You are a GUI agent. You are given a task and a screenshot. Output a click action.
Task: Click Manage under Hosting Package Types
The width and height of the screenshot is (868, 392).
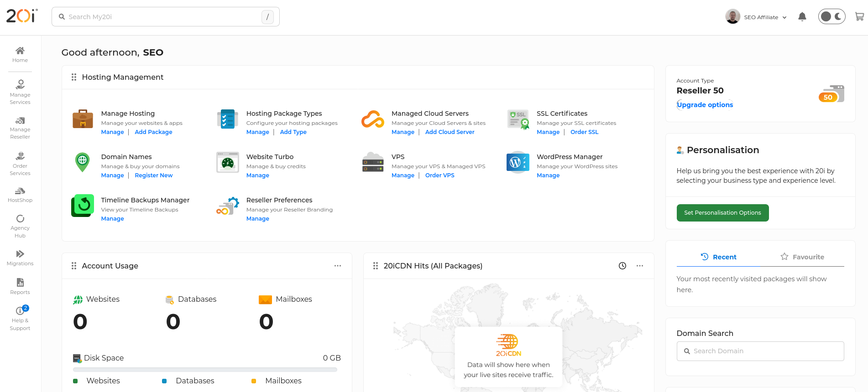(x=257, y=132)
